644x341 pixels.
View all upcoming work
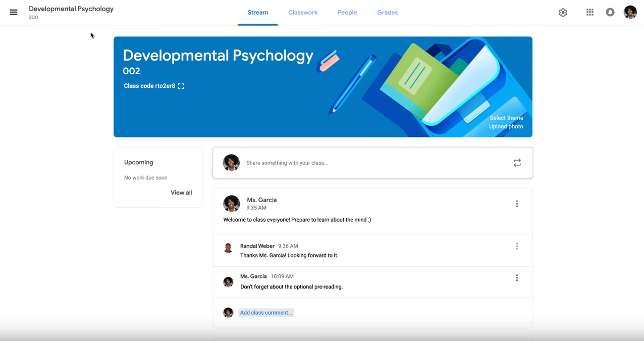[x=181, y=192]
